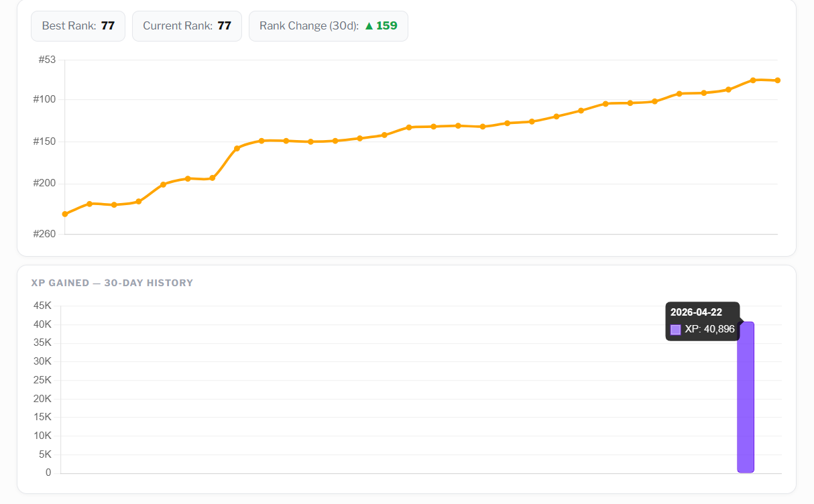Viewport: 814px width, 504px height.
Task: Click the 20K label on XP axis
Action: (x=42, y=399)
